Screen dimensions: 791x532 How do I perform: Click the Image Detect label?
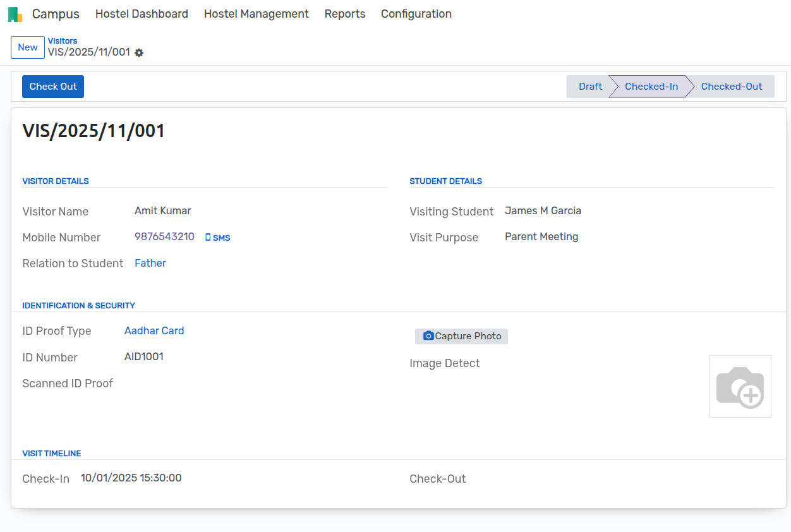[x=444, y=363]
